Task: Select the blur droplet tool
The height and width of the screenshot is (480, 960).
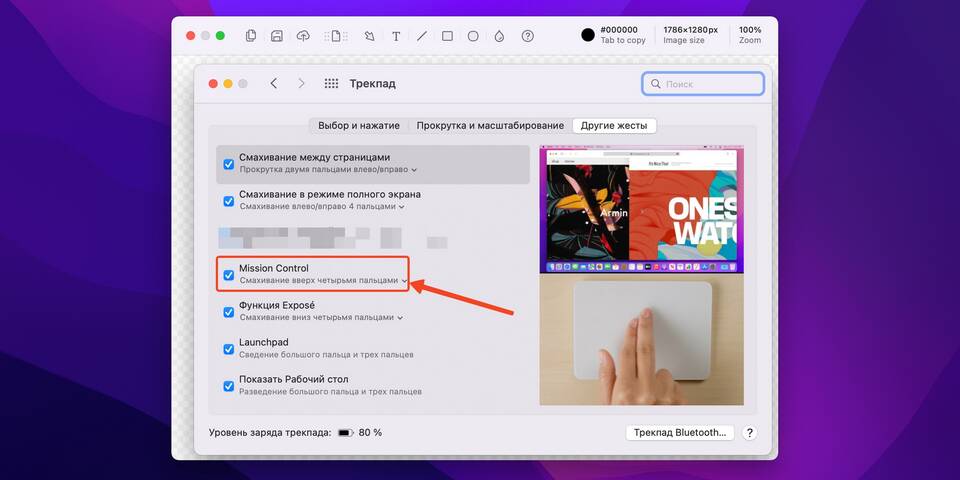Action: 500,36
